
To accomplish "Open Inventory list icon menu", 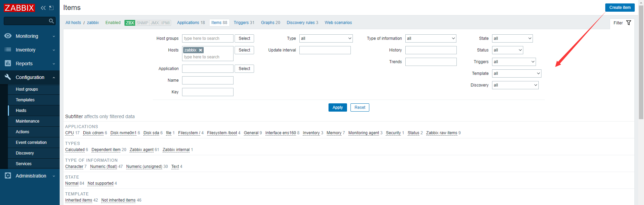I will click(x=8, y=50).
